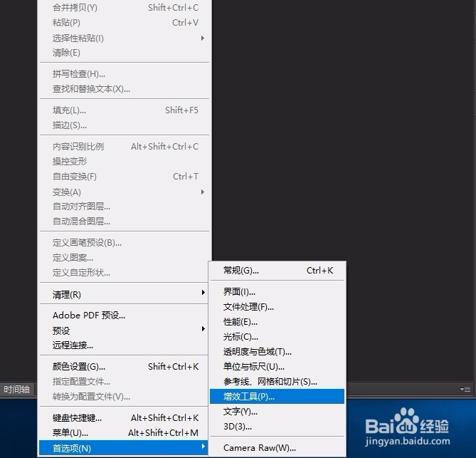The height and width of the screenshot is (458, 476).
Task: Choose 定义图案... menu item
Action: (x=125, y=258)
